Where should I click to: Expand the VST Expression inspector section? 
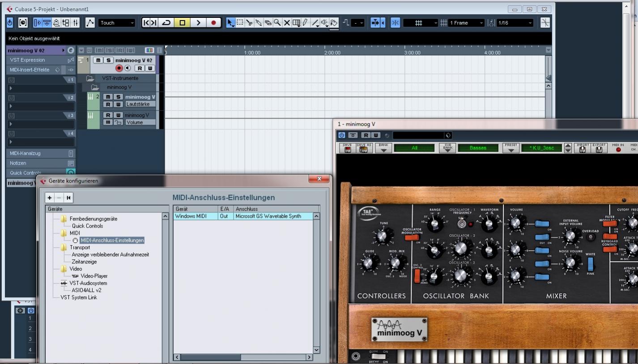(41, 60)
